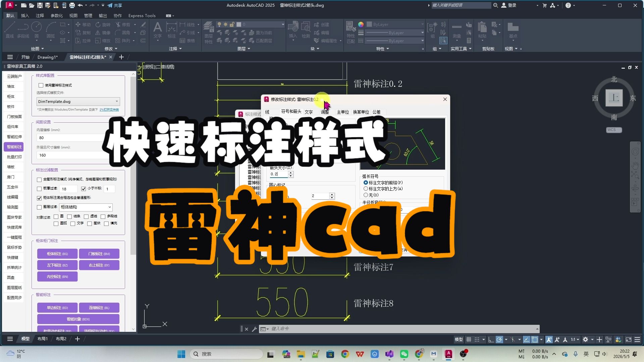Toggle ortho mode in status bar

click(x=491, y=340)
